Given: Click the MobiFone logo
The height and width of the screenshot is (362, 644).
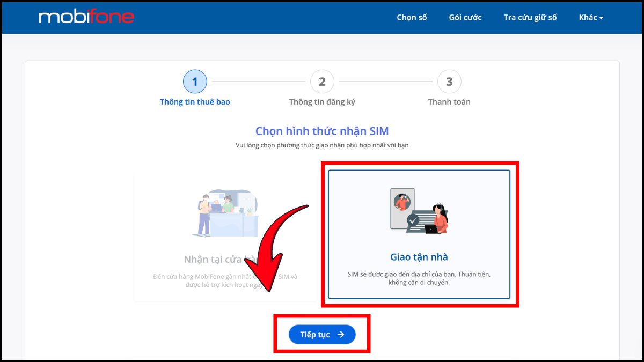Looking at the screenshot, I should (86, 17).
